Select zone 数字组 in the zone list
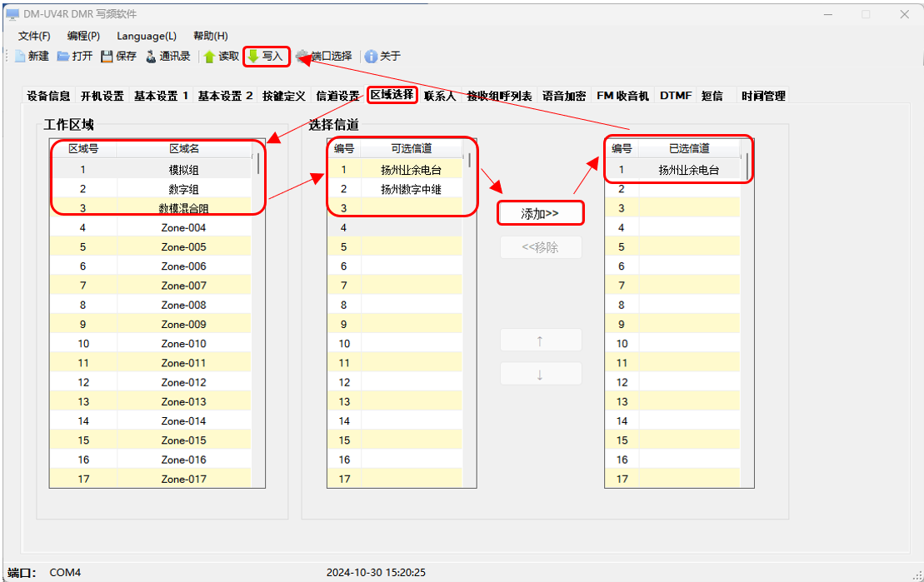924x582 pixels. (x=183, y=189)
